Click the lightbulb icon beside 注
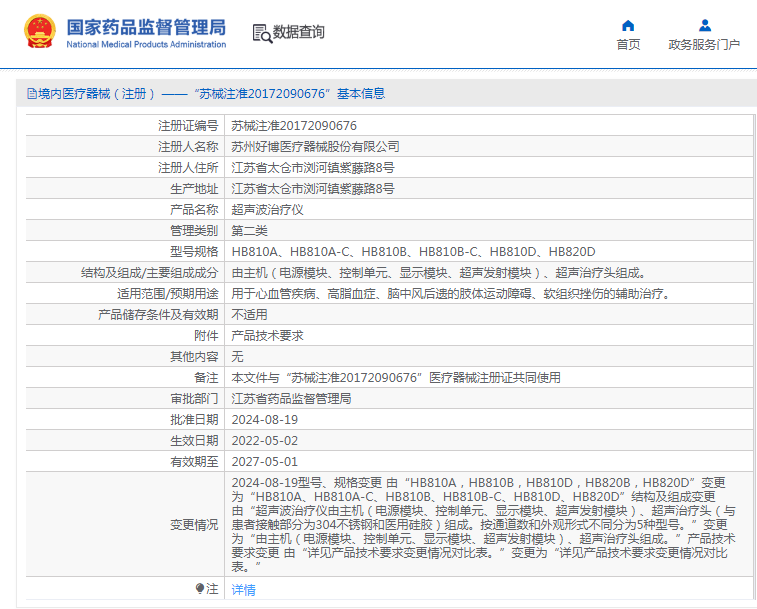The height and width of the screenshot is (609, 757). click(200, 588)
